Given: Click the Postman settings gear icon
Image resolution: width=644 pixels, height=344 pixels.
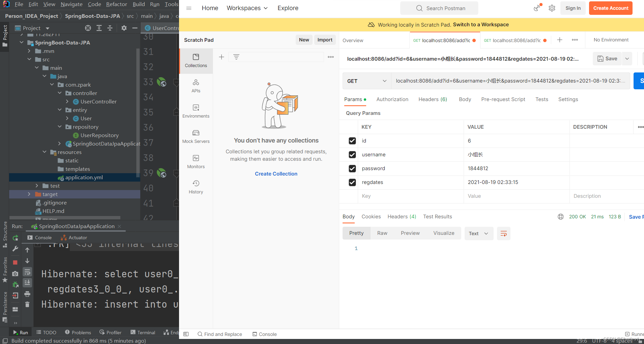Looking at the screenshot, I should click(552, 8).
